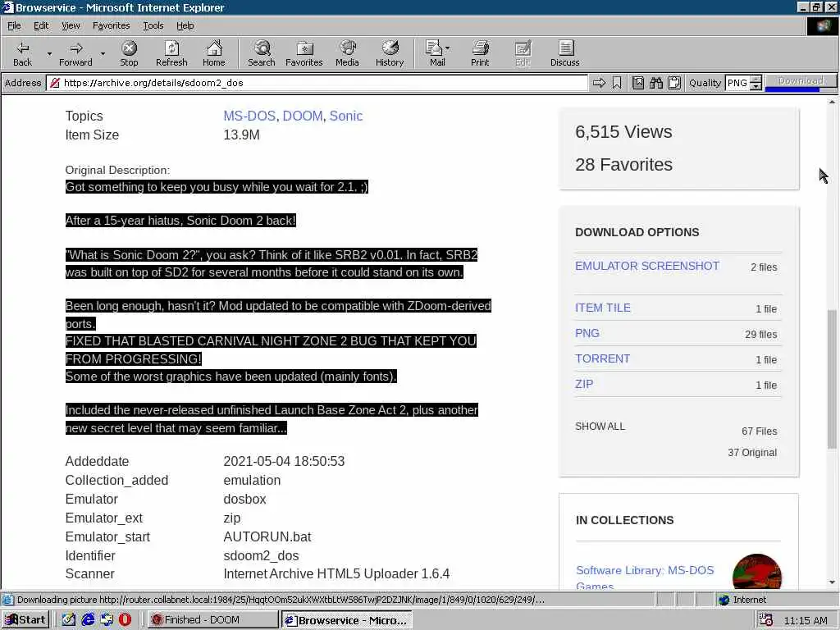Click SHOW ALL files link
The height and width of the screenshot is (630, 840).
click(x=600, y=427)
